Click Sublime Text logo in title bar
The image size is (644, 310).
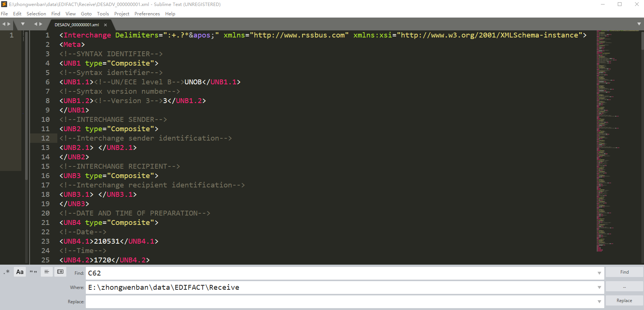4,4
